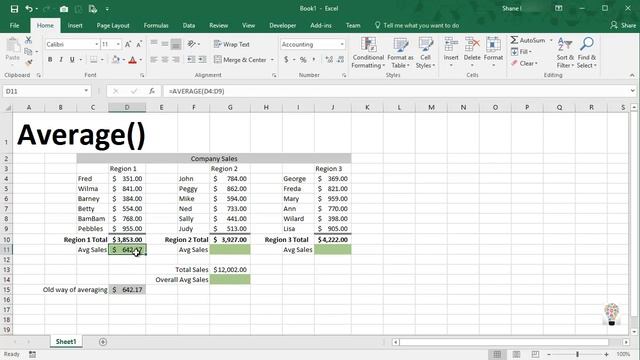Save the workbook from Quick Access Toolbar
This screenshot has height=360, width=640.
pyautogui.click(x=14, y=9)
